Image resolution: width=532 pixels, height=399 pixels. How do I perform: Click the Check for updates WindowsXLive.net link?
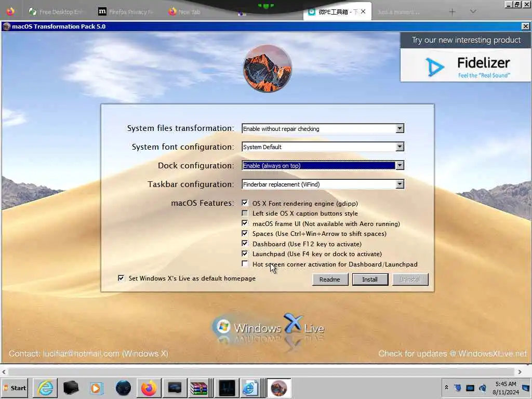pos(453,353)
